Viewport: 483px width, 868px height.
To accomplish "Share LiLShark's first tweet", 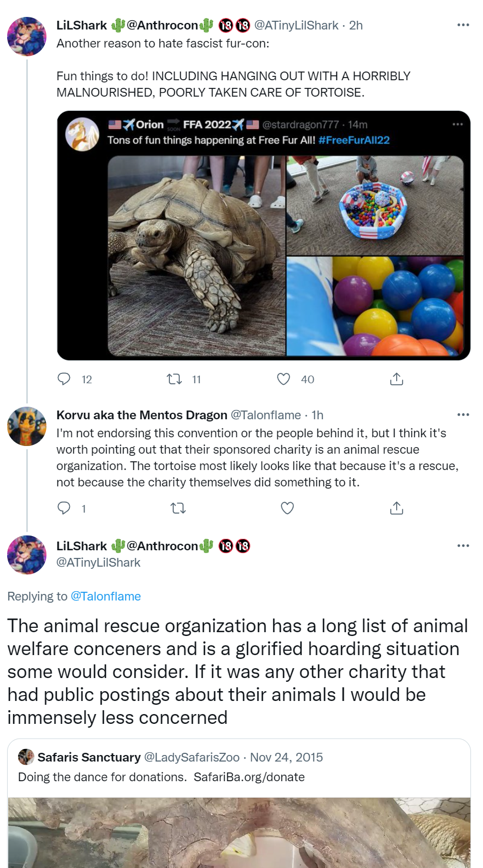I will click(397, 379).
